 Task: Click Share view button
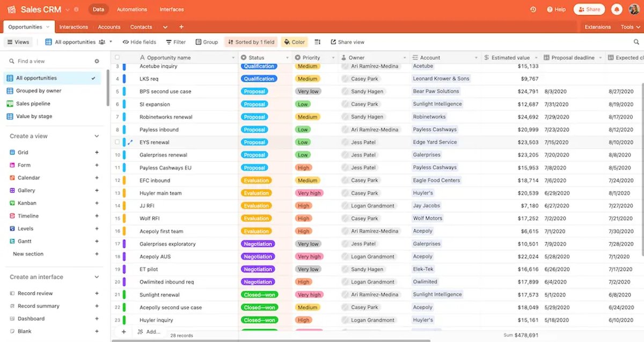click(x=347, y=42)
